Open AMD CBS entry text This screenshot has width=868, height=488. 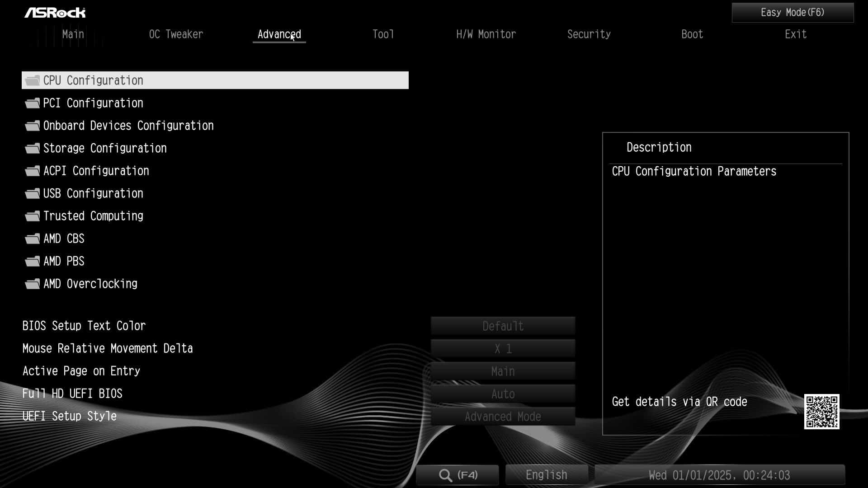(64, 239)
